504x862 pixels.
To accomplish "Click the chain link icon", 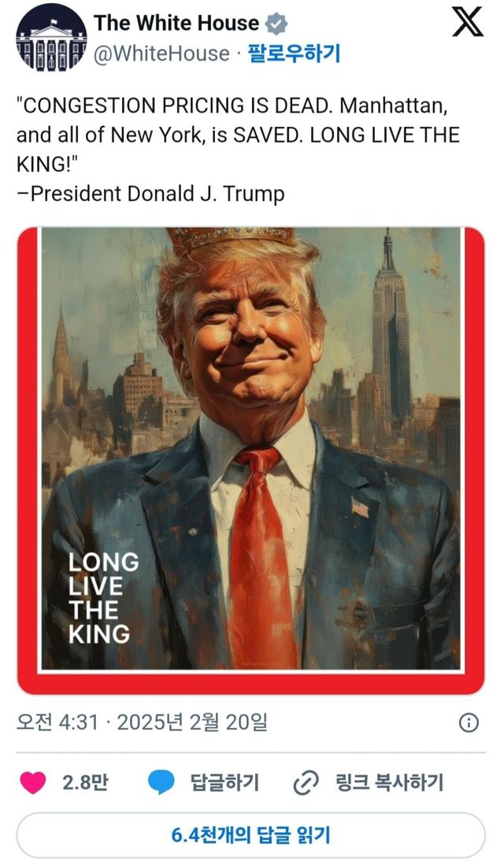I will point(306,783).
